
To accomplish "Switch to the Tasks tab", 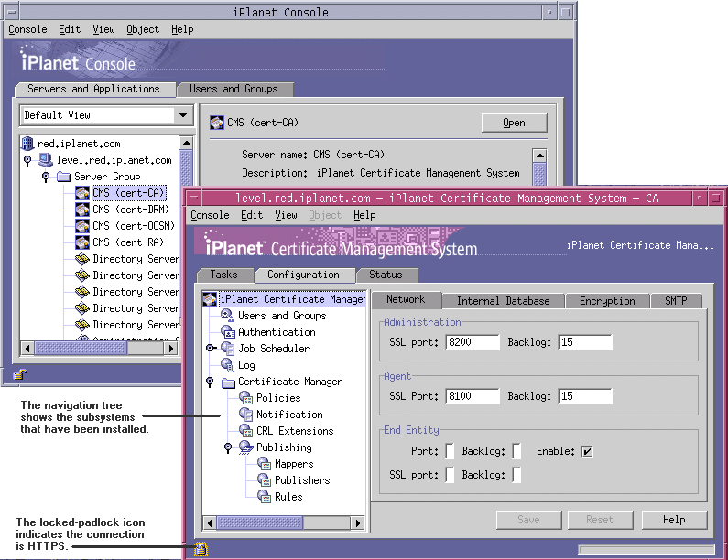I will (223, 275).
